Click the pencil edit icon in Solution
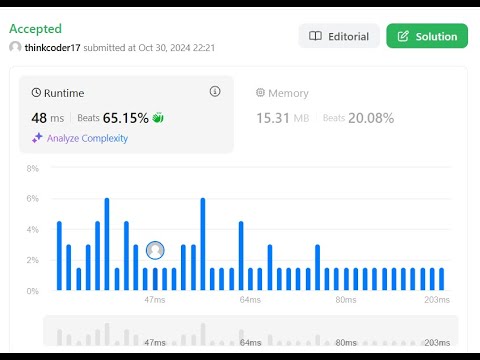Image resolution: width=480 pixels, height=360 pixels. click(x=403, y=36)
